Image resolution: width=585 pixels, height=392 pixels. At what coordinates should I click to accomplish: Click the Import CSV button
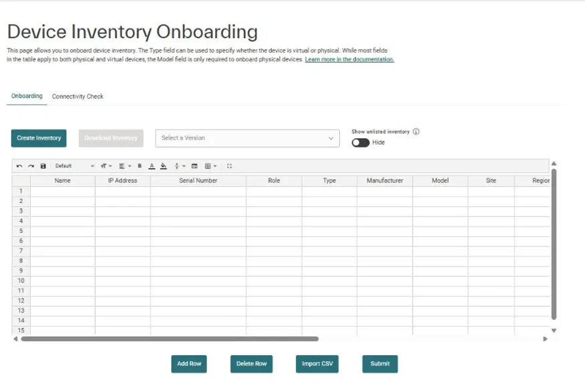click(x=317, y=364)
